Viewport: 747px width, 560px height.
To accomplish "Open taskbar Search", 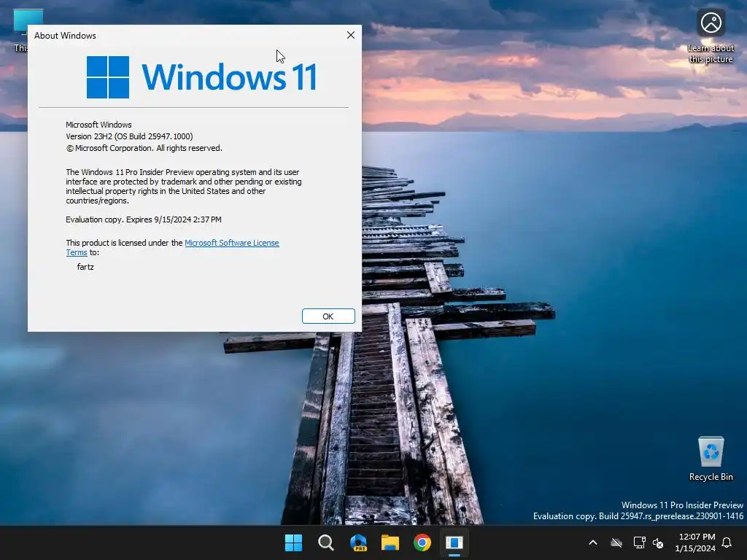I will [326, 542].
